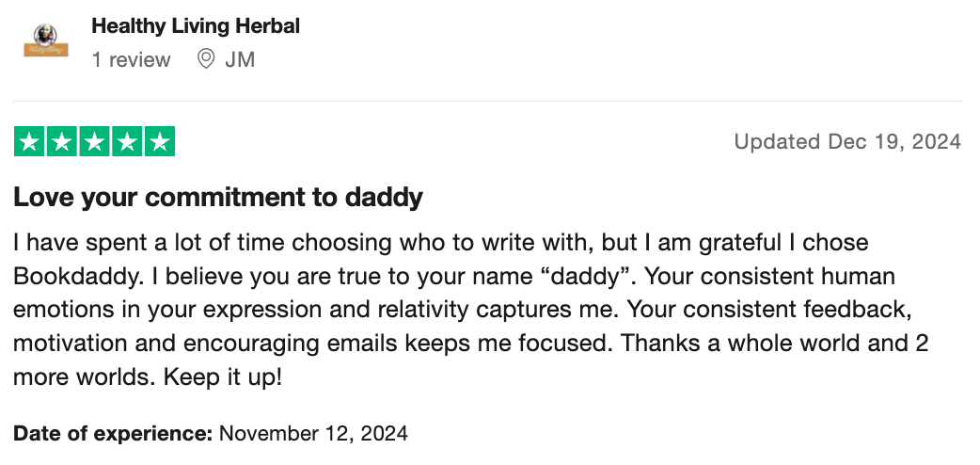Click the "Date of experience:" label
Screen dimensions: 980x465
[113, 434]
